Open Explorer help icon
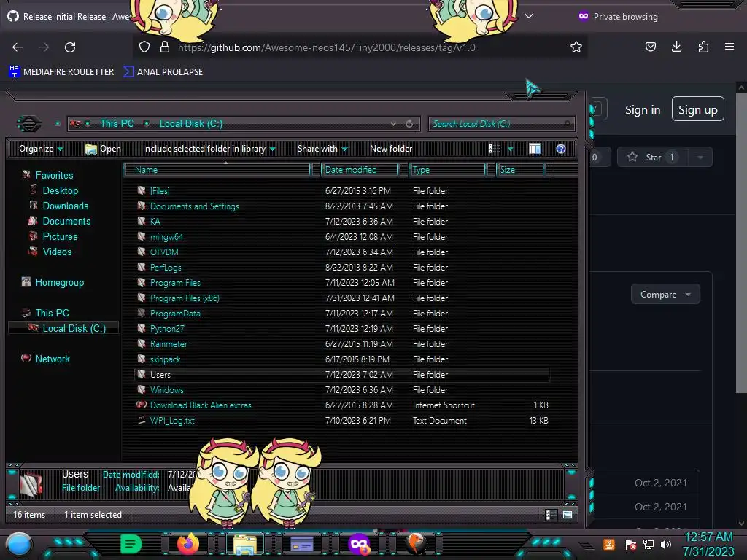This screenshot has width=747, height=560. click(561, 149)
